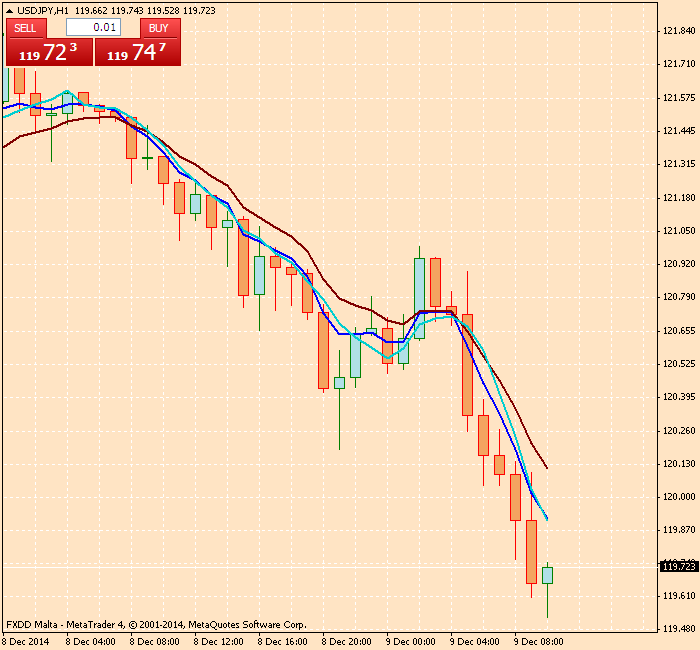Click the sell price 119.72 tile
Screen dimensions: 700x650
[x=48, y=53]
